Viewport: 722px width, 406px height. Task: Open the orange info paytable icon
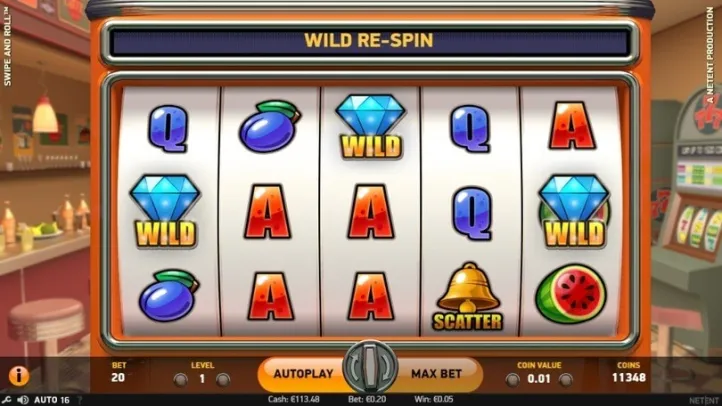tap(19, 376)
